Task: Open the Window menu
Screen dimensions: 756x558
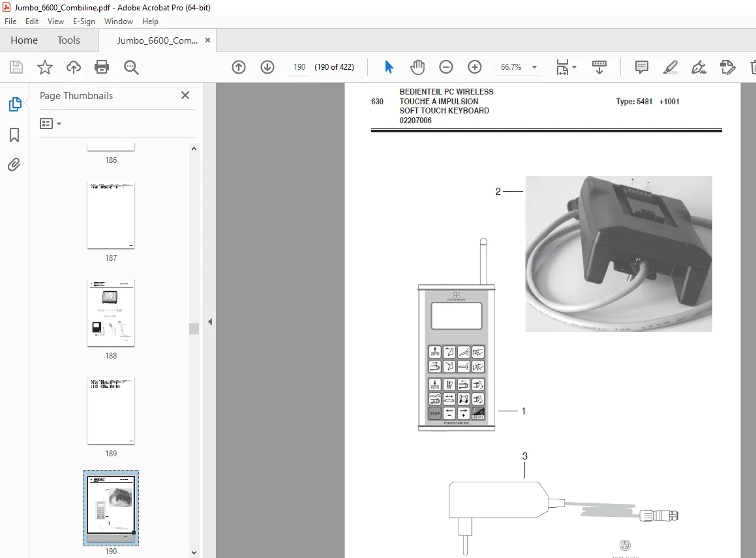Action: 119,22
